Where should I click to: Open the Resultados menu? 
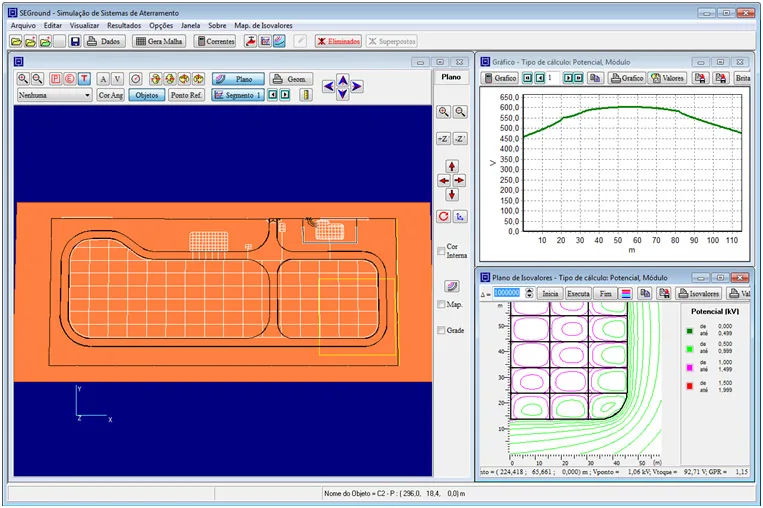pyautogui.click(x=124, y=25)
